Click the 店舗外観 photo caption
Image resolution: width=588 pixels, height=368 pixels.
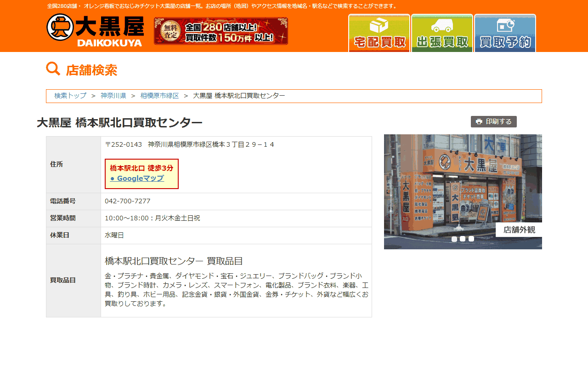point(519,230)
